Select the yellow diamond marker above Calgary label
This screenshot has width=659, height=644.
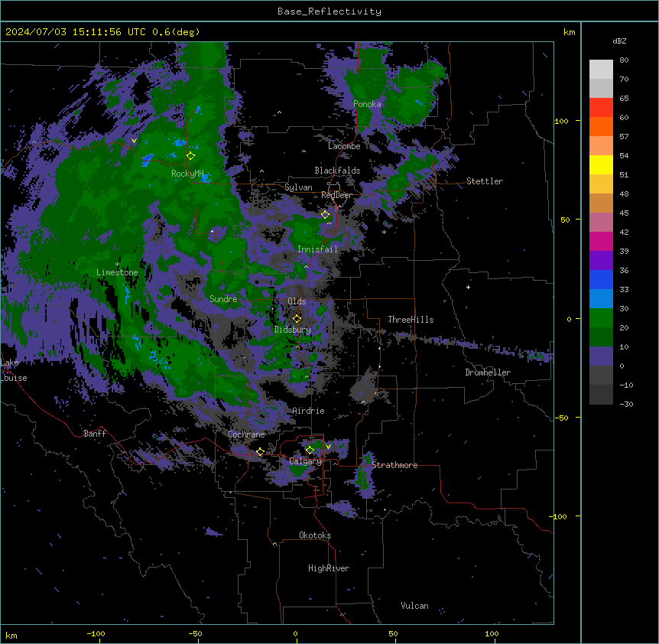click(x=310, y=450)
